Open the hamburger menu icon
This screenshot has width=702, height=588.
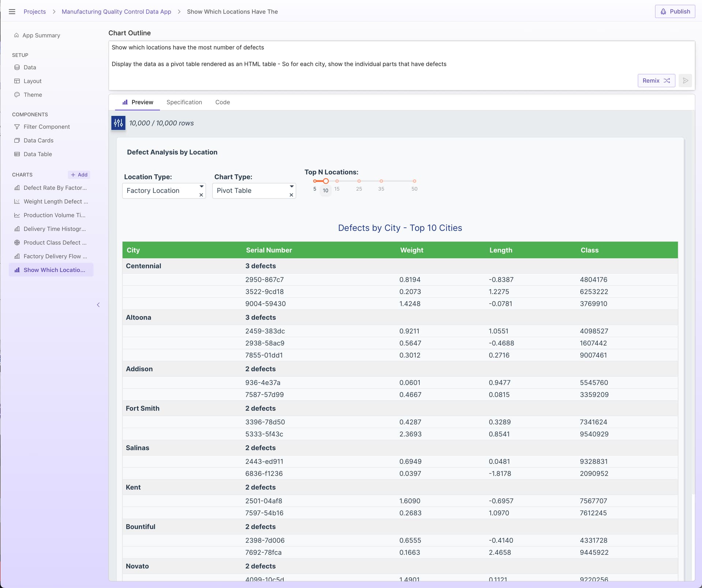pos(12,12)
